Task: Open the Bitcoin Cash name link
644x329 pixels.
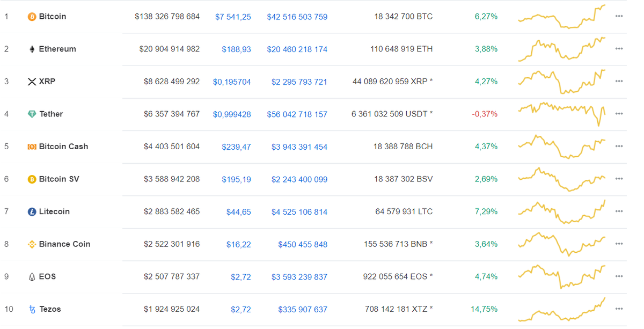Action: [63, 147]
